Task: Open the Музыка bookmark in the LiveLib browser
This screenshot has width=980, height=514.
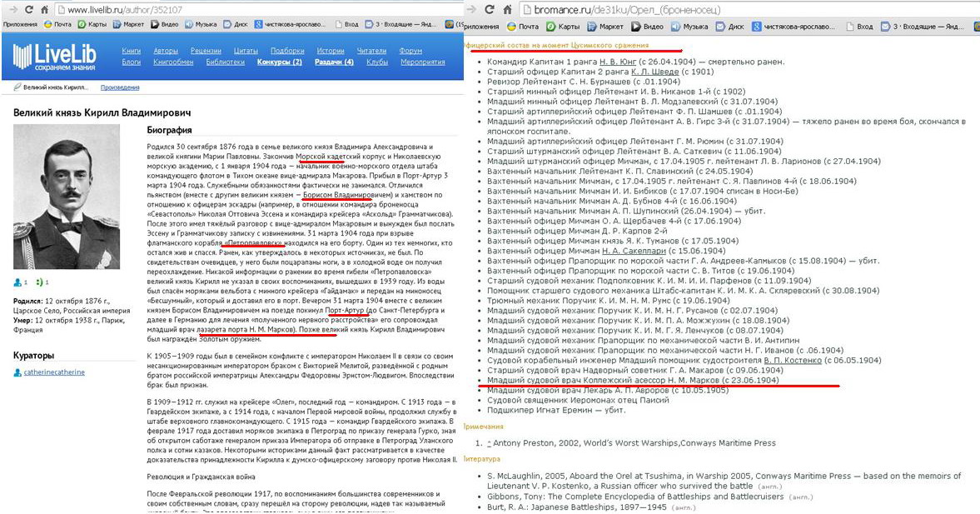Action: [201, 24]
